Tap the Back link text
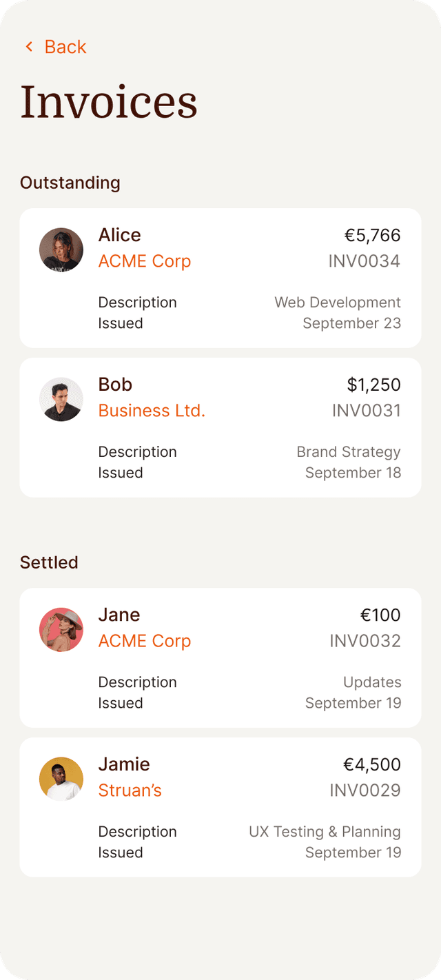The width and height of the screenshot is (441, 980). (65, 47)
